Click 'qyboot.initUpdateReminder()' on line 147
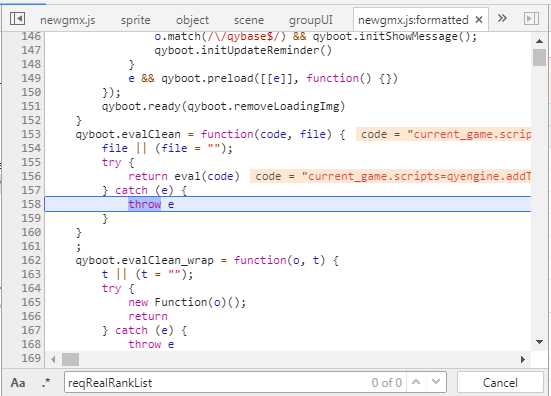Viewport: 551px width, 396px height. [243, 50]
